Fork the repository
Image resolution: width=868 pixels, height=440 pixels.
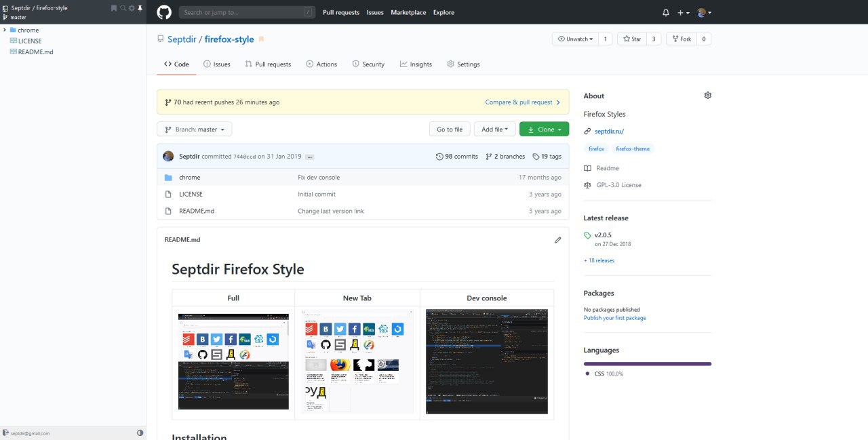coord(681,39)
